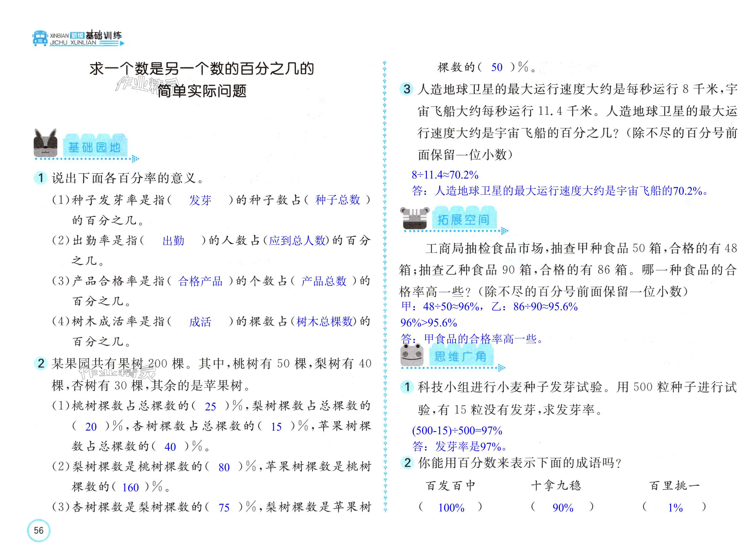Click the answer 15 for apricot trees
The image size is (756, 558).
(276, 427)
